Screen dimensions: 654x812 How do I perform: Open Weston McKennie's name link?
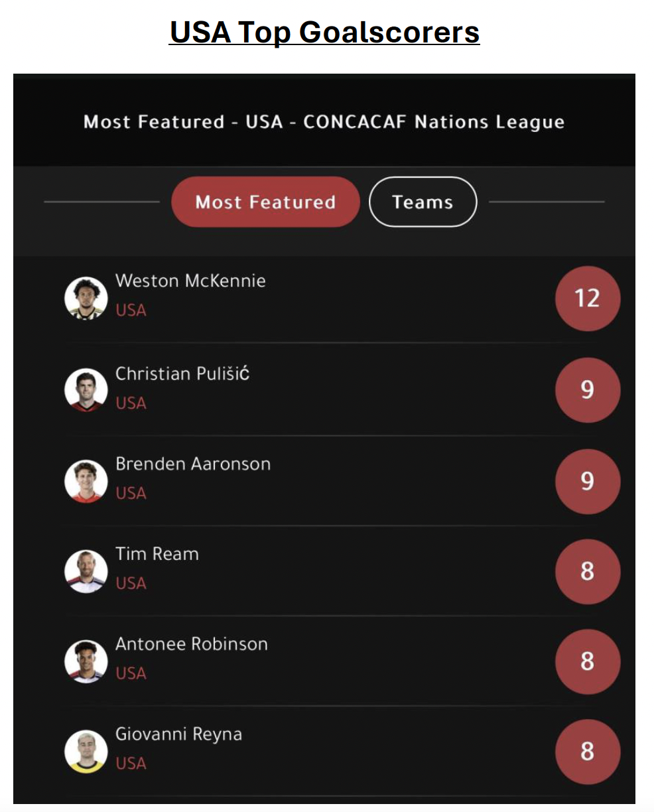point(190,281)
